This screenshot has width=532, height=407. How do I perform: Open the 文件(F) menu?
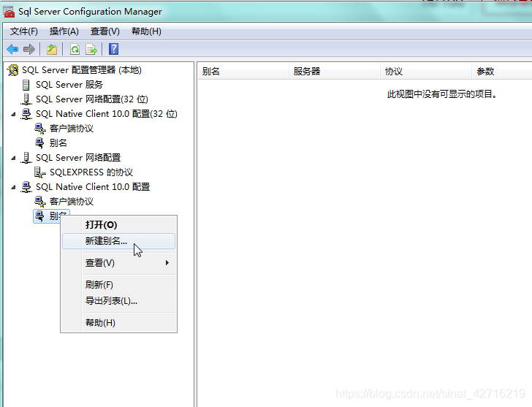tap(23, 31)
